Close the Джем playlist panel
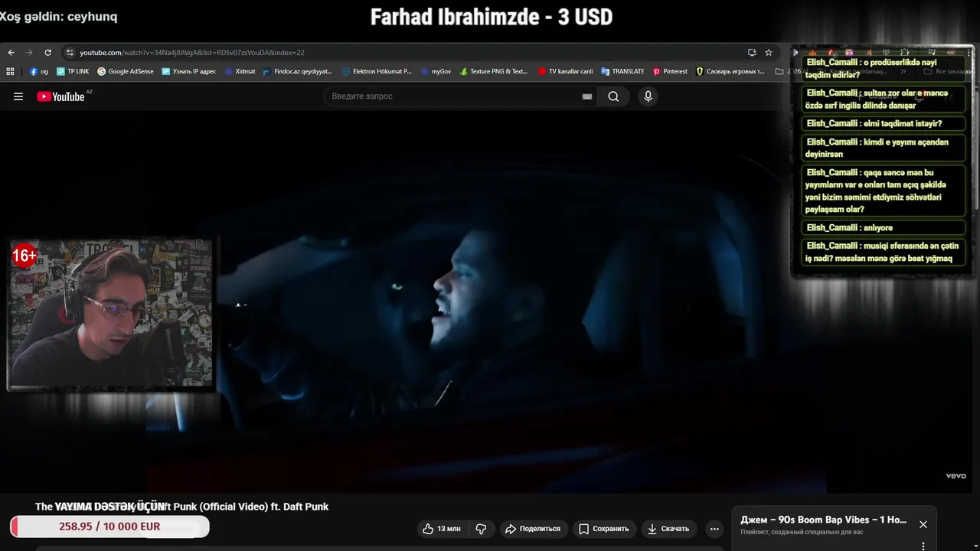Screen dimensions: 980x551 [923, 524]
